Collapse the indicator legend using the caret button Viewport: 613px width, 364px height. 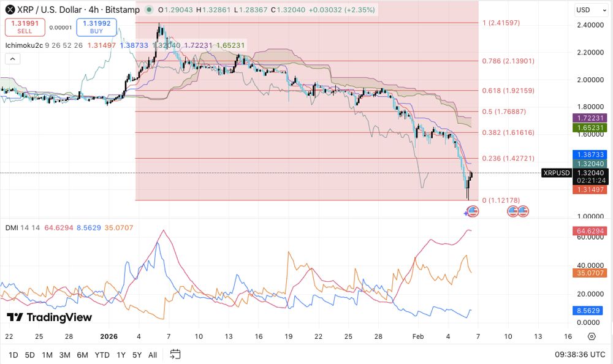[x=12, y=58]
